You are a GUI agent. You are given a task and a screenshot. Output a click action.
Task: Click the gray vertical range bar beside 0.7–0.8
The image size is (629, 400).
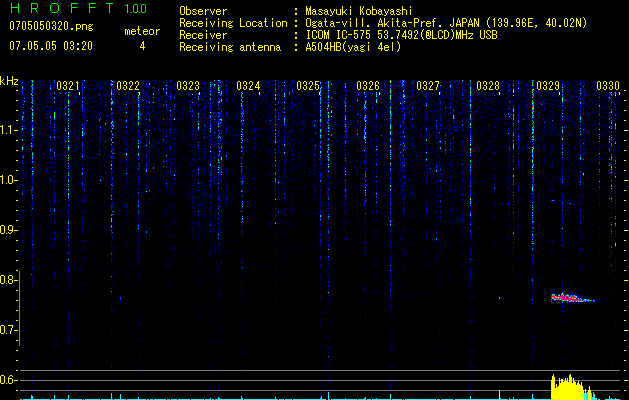coord(19,309)
